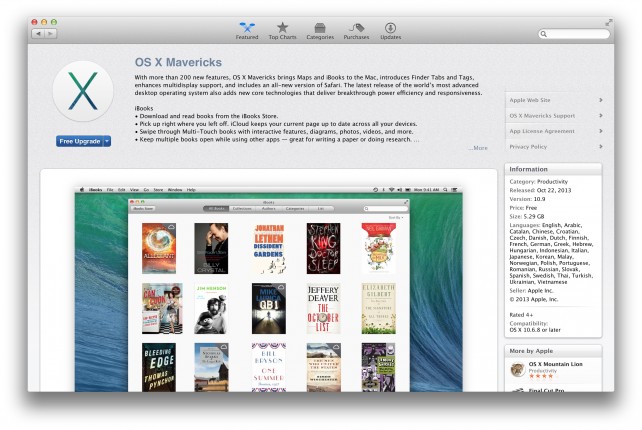Screen dimensions: 642x430
Task: Click the Price: Free text
Action: [523, 208]
